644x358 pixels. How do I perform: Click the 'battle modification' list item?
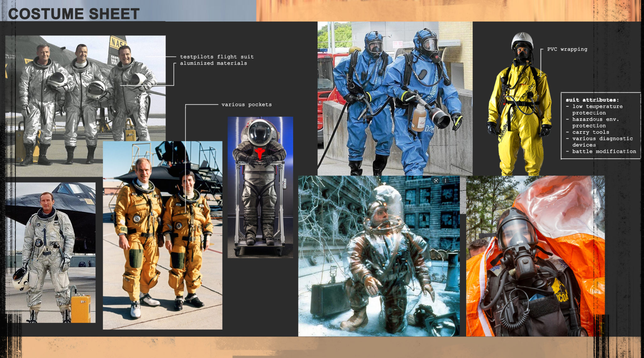click(604, 151)
